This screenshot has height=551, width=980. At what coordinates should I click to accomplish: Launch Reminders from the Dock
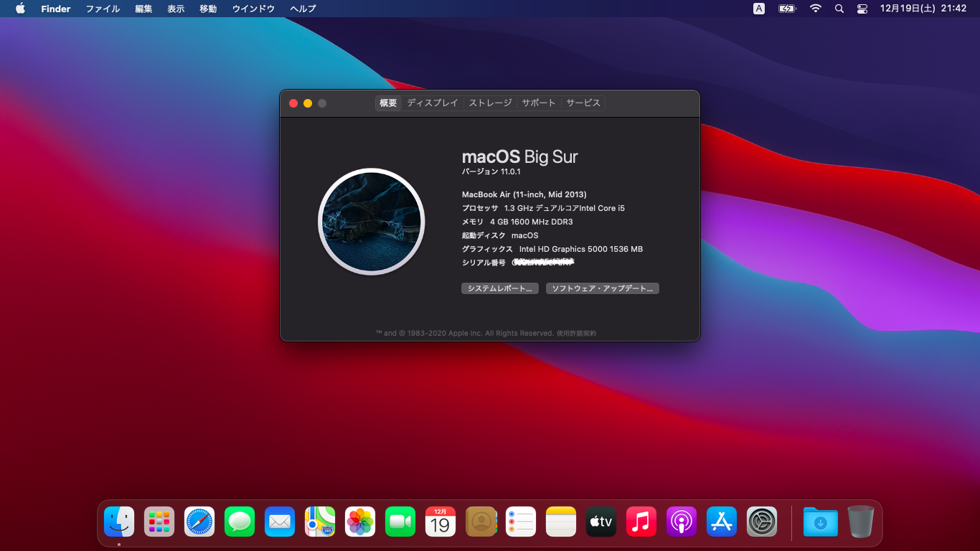pyautogui.click(x=521, y=522)
